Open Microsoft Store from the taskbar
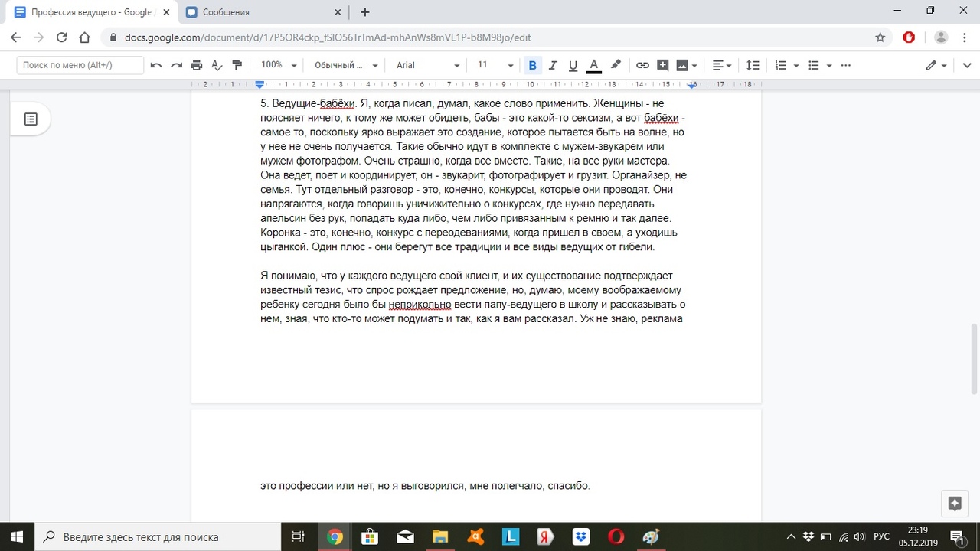The height and width of the screenshot is (551, 980). pyautogui.click(x=370, y=536)
